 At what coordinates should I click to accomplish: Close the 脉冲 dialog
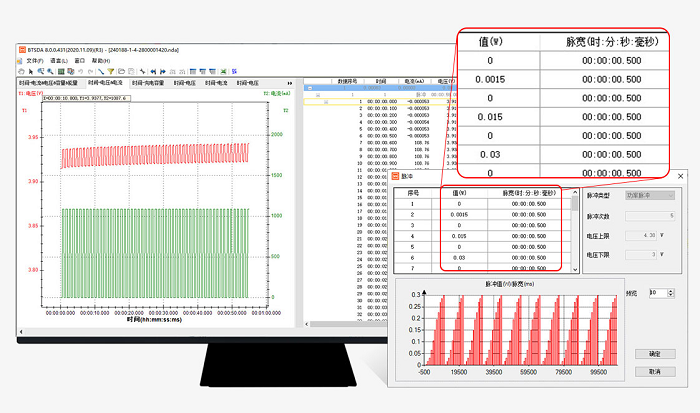[x=680, y=176]
